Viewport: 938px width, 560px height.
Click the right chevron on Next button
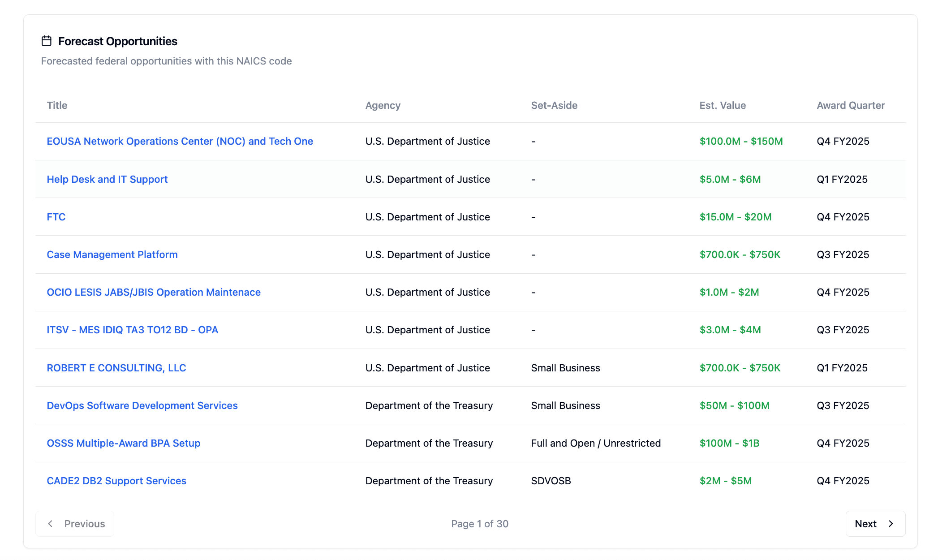tap(891, 524)
